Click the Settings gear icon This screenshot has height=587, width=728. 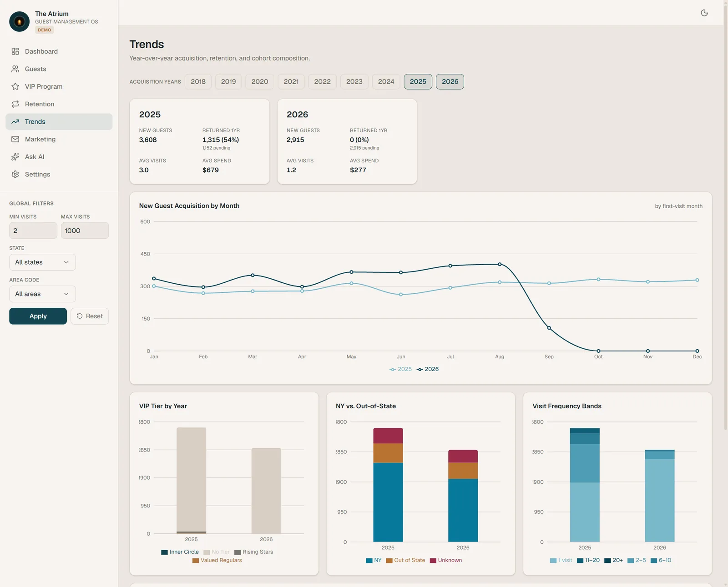pos(15,174)
